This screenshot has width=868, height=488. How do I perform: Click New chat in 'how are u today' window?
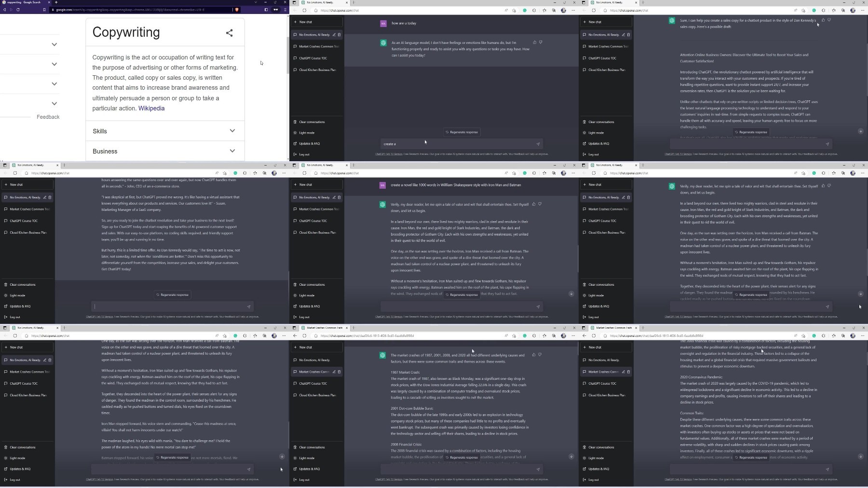(317, 22)
